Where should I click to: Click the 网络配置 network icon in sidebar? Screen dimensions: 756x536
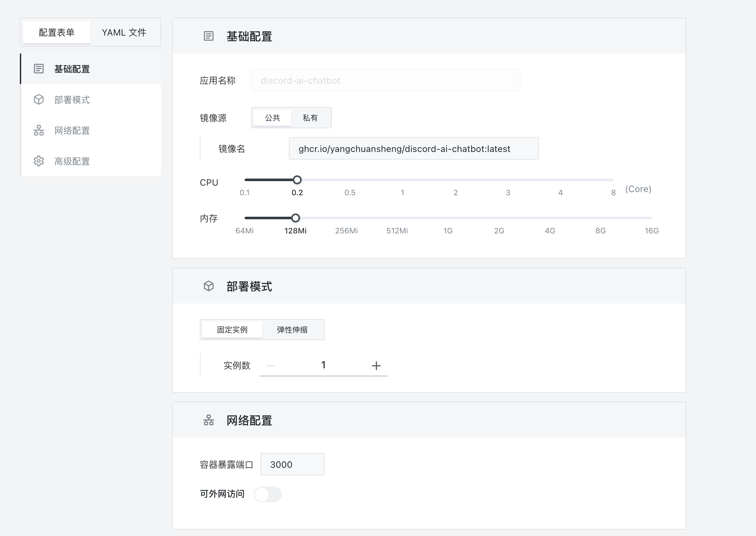(x=38, y=130)
